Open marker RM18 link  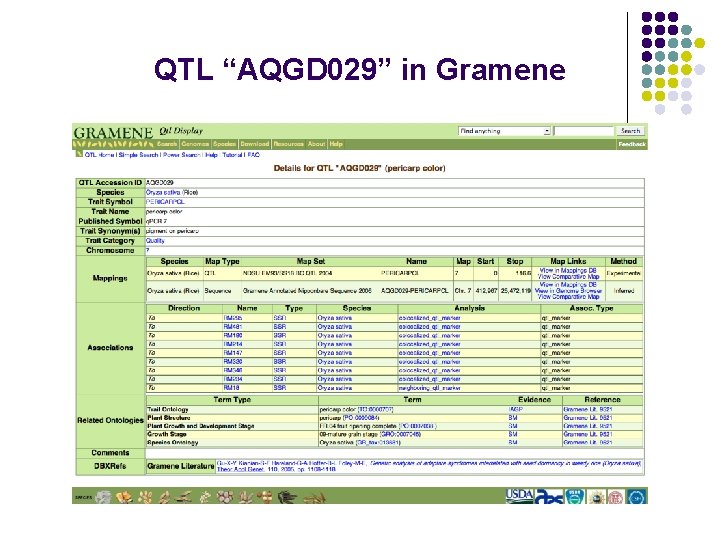point(231,388)
